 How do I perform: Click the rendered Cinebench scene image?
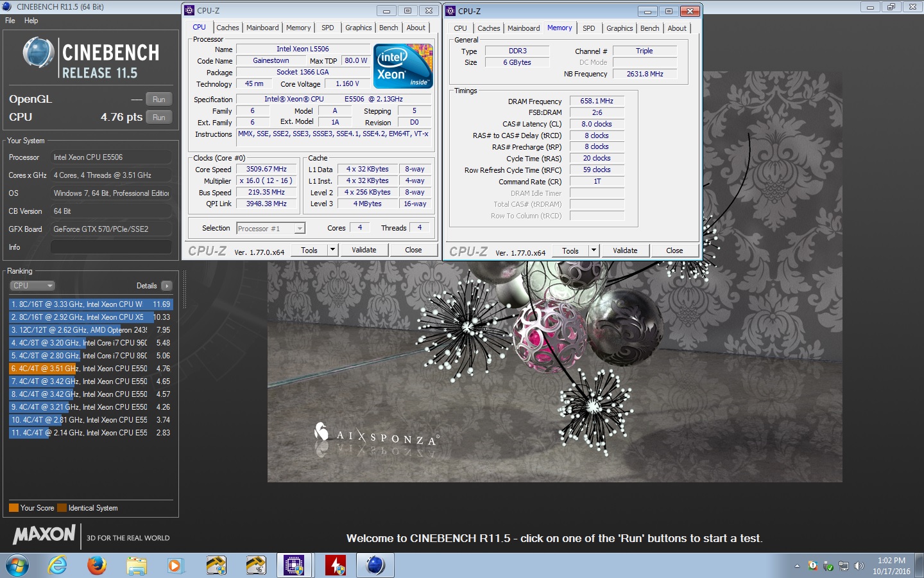tap(555, 371)
